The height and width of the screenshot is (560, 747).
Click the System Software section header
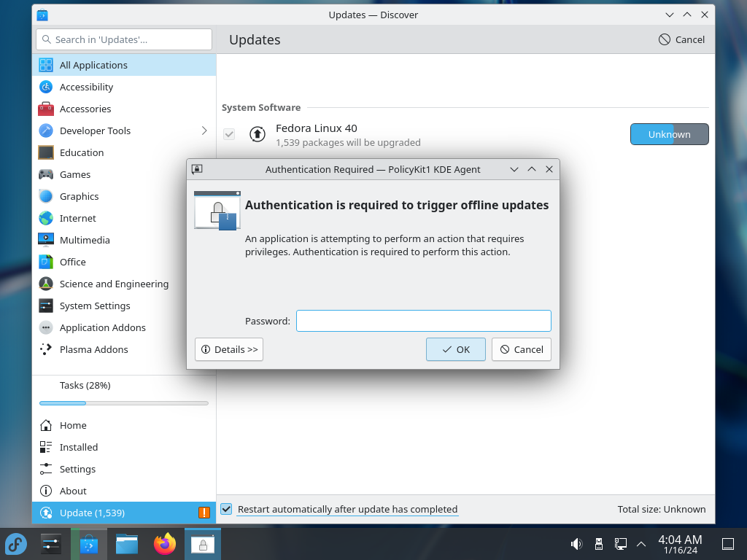click(x=261, y=108)
